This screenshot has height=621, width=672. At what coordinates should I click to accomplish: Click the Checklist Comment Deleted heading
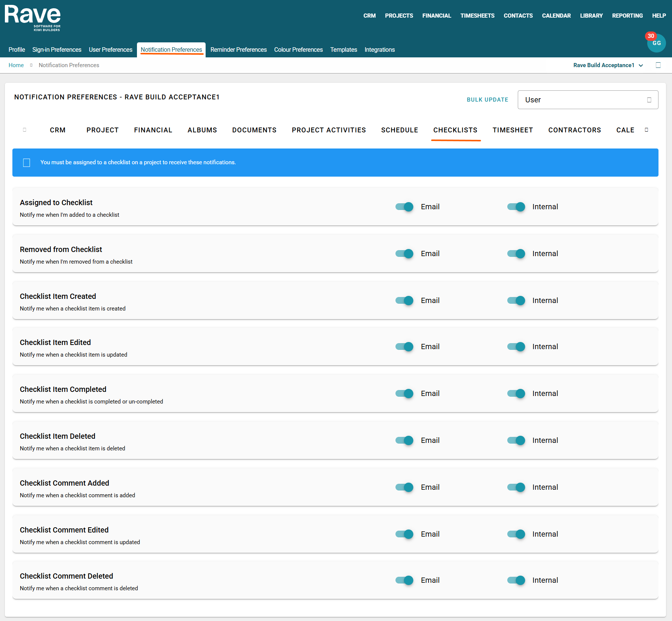[66, 576]
